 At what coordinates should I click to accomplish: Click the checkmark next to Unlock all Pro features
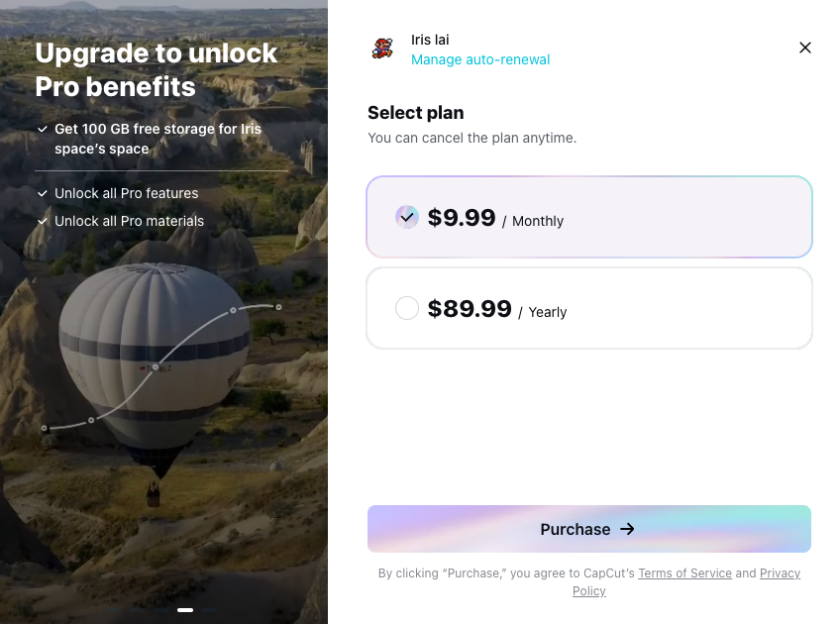pos(43,193)
